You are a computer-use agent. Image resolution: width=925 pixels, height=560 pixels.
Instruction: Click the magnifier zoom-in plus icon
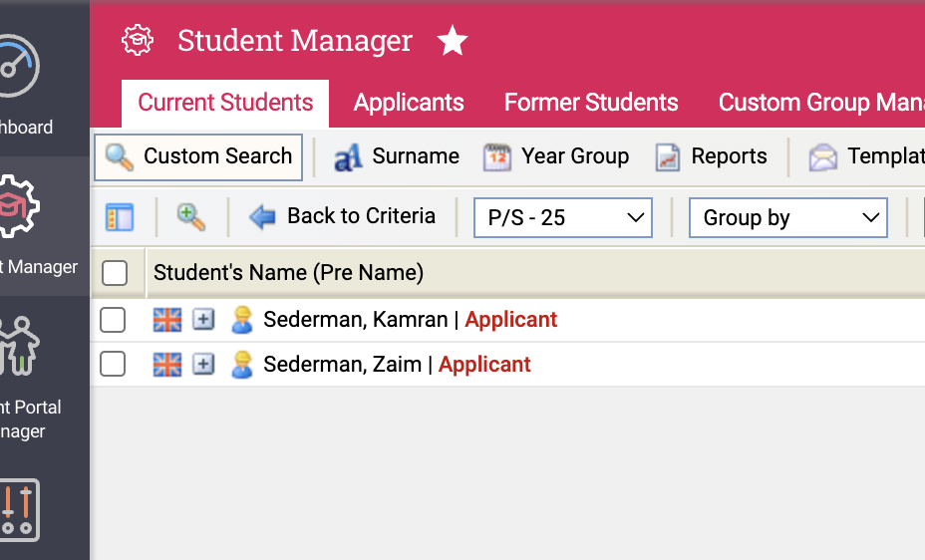(x=190, y=217)
